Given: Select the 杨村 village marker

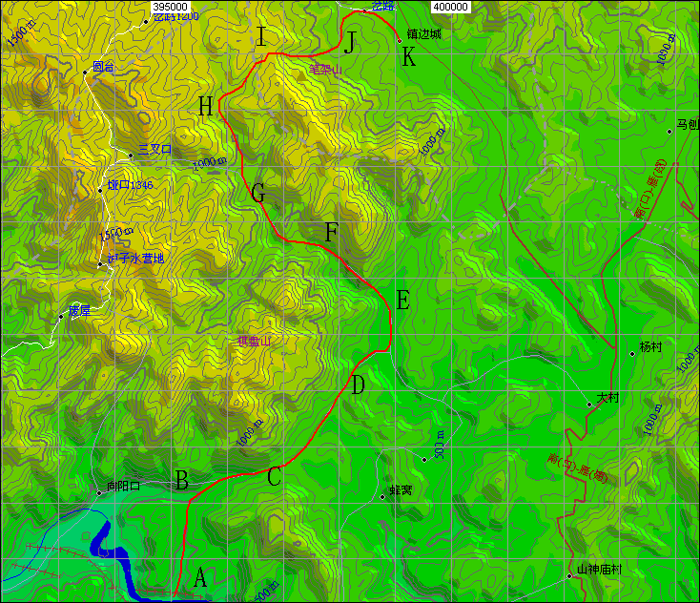Looking at the screenshot, I should point(631,354).
